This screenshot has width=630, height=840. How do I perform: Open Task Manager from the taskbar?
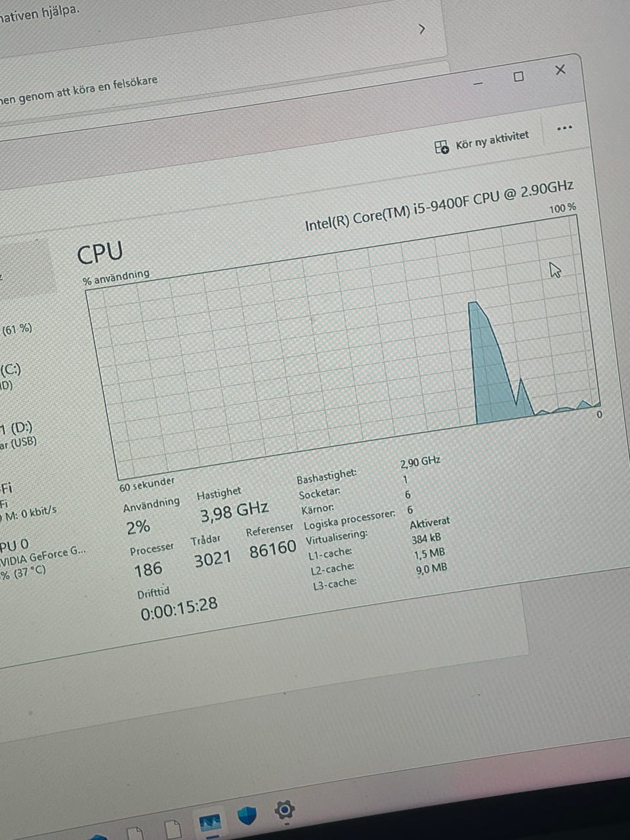[211, 822]
